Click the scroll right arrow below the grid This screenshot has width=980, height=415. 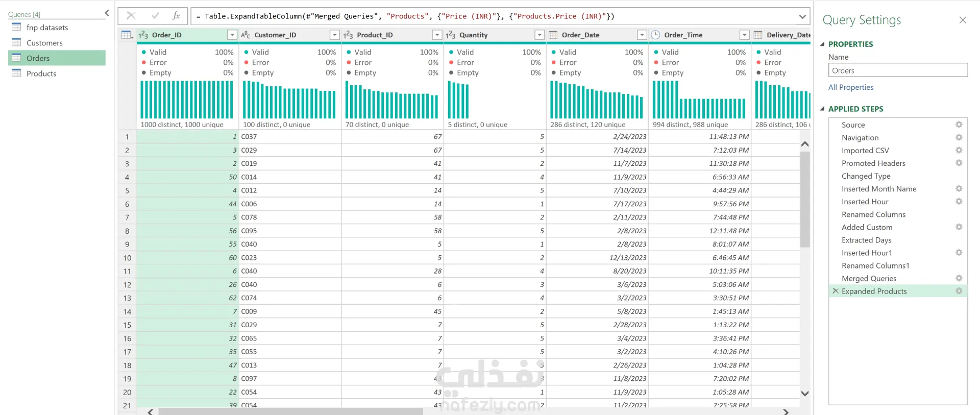tap(786, 411)
